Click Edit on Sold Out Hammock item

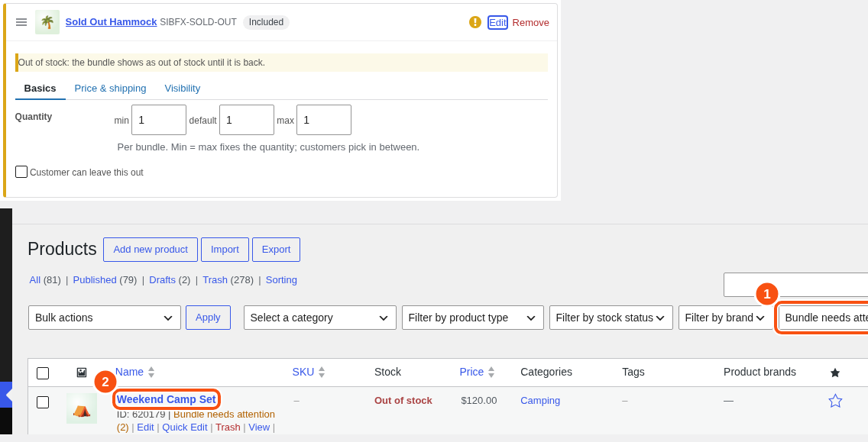pyautogui.click(x=497, y=23)
